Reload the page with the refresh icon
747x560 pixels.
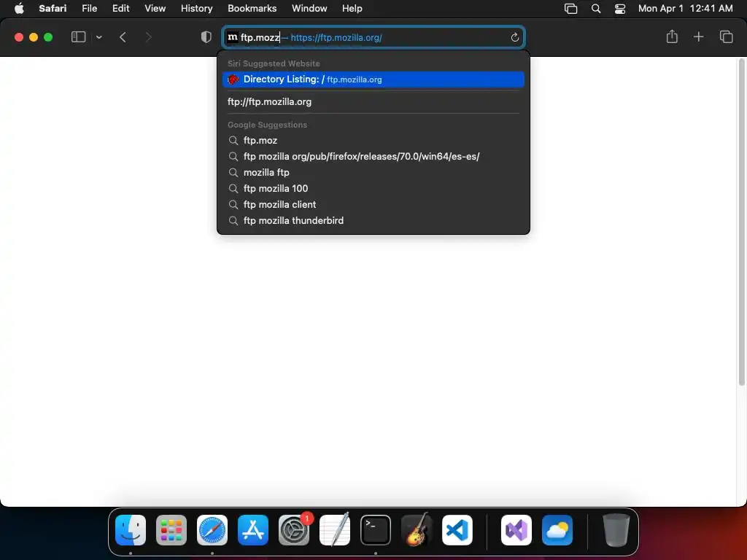pyautogui.click(x=514, y=38)
